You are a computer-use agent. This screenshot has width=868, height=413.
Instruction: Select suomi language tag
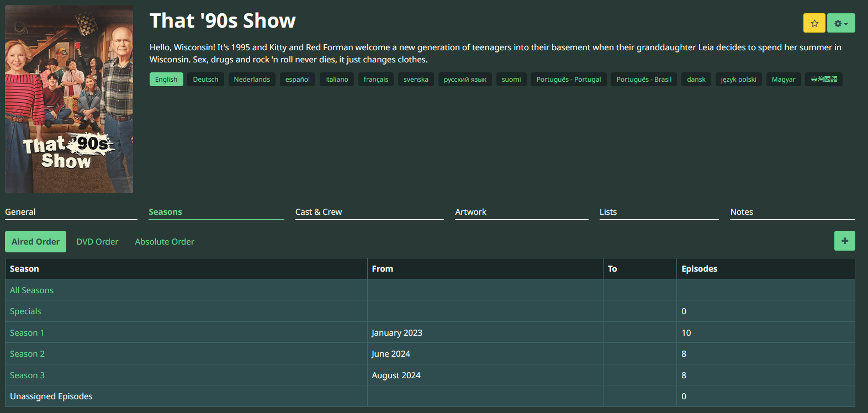511,80
